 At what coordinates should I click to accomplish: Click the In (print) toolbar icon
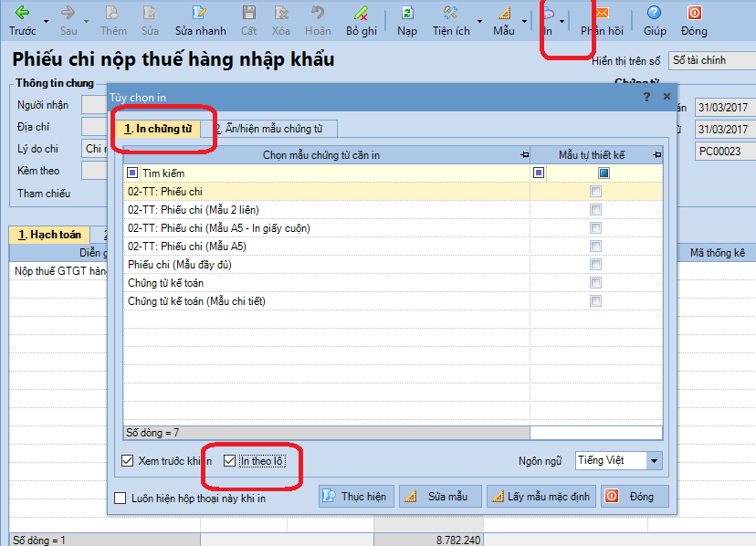[x=548, y=13]
